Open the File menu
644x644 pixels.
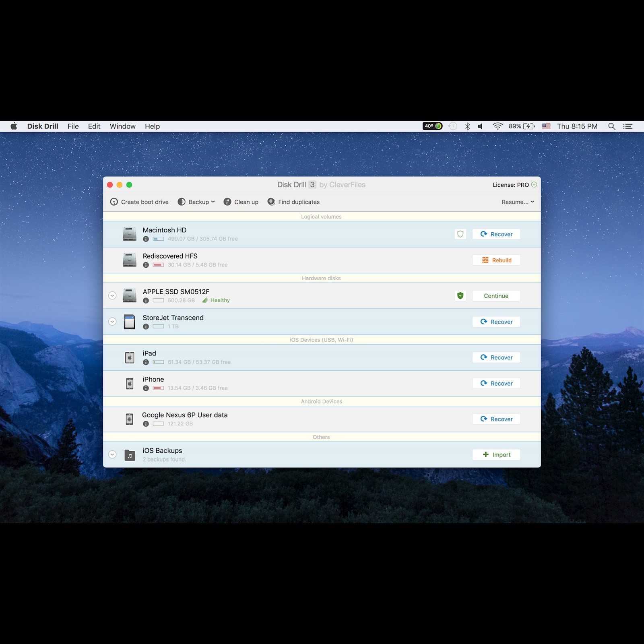coord(73,126)
